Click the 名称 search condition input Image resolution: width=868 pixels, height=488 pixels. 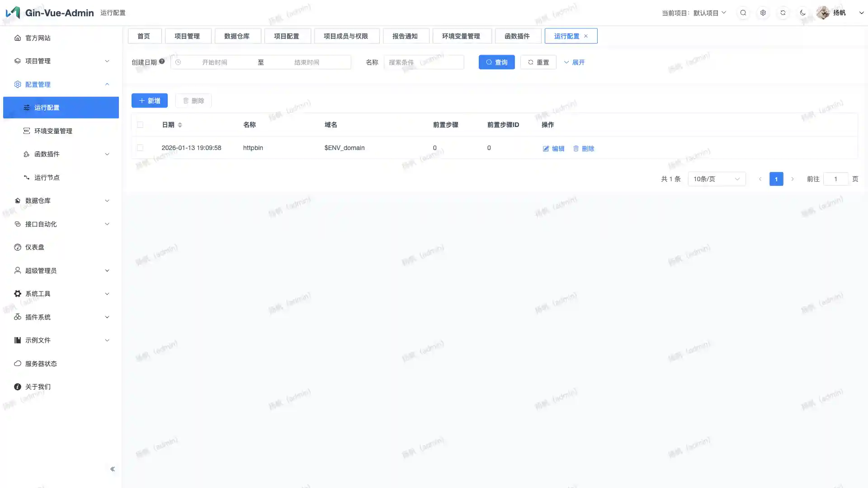pos(424,62)
